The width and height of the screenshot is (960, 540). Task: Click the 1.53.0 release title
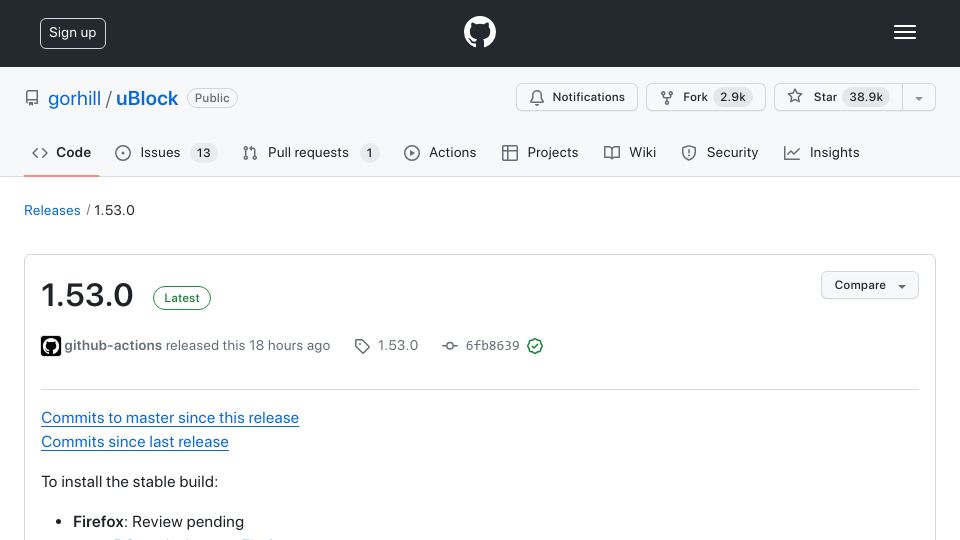[x=87, y=295]
